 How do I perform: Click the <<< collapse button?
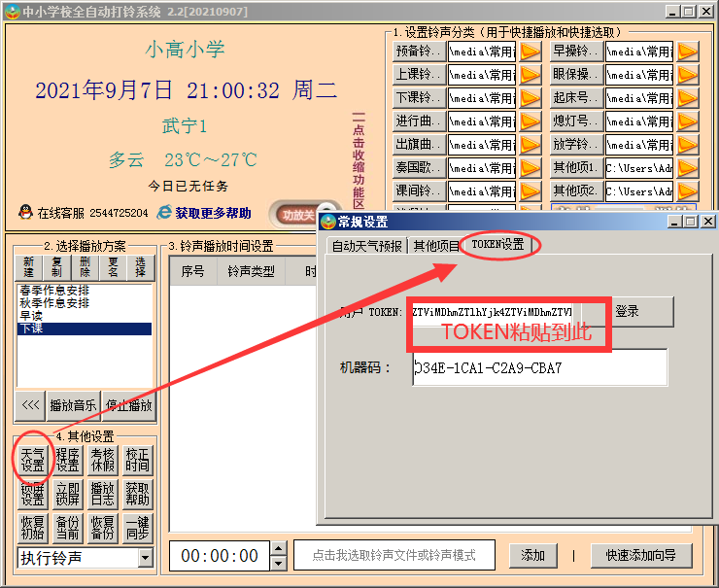(x=30, y=405)
